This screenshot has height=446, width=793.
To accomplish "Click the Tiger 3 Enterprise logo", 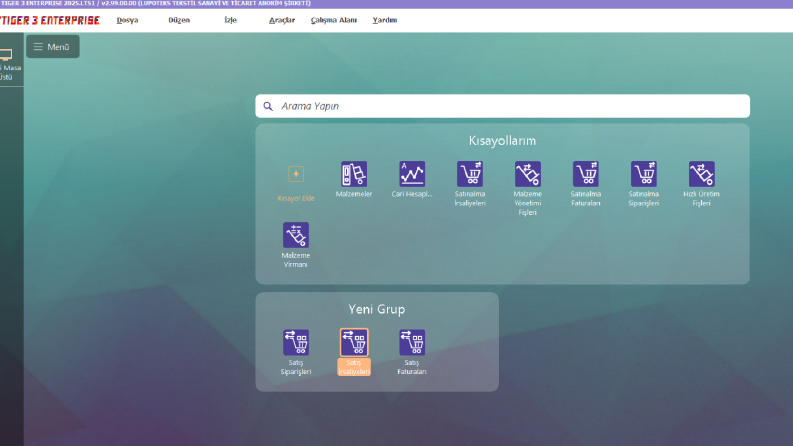I will [50, 20].
